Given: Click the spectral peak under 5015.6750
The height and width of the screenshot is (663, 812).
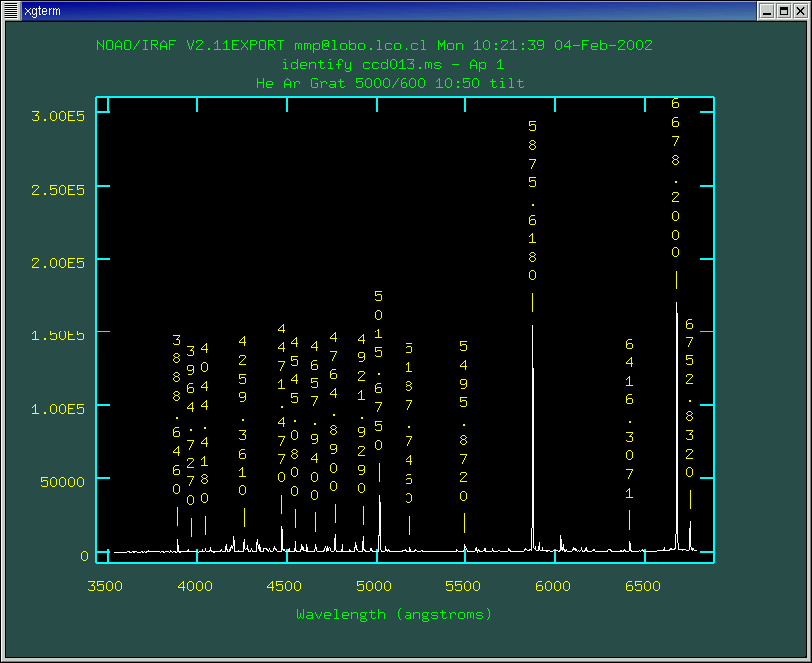Looking at the screenshot, I should tap(380, 523).
